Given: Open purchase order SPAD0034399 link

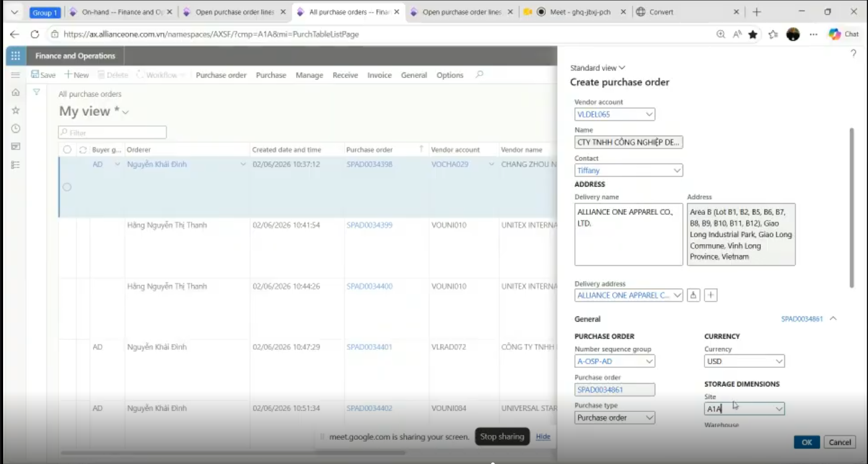Looking at the screenshot, I should [x=369, y=225].
